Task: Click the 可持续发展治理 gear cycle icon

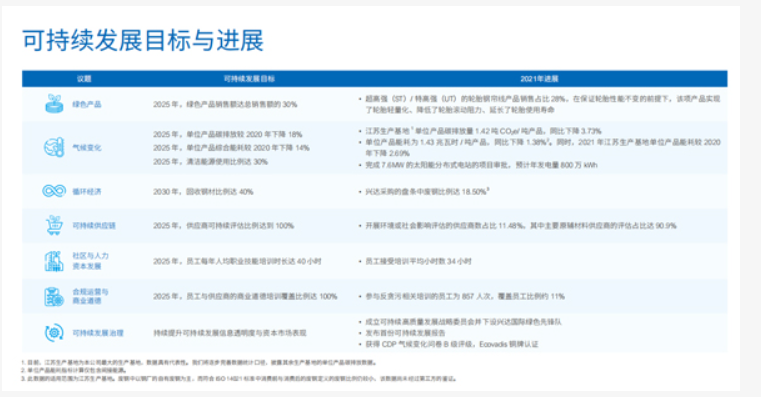Action: (54, 333)
